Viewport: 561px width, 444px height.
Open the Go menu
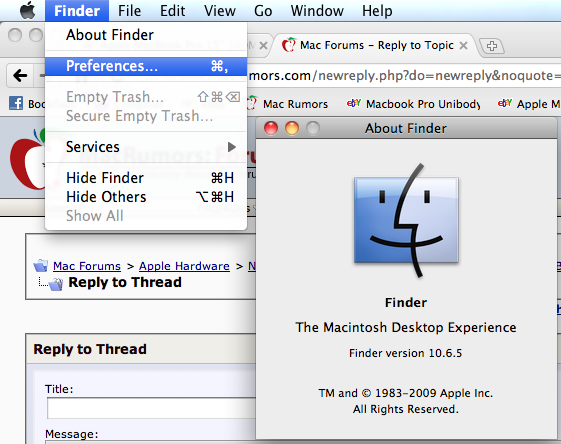click(x=263, y=11)
